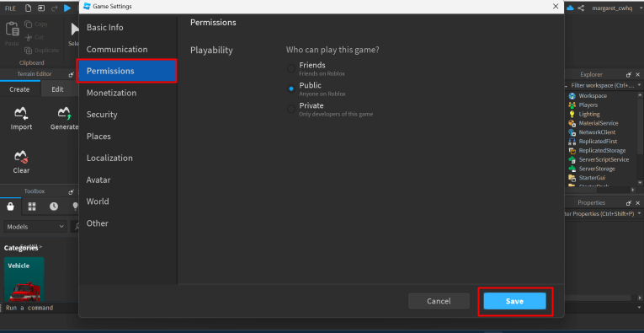Open the Permissions settings tab
Viewport: 644px width, 333px height.
click(127, 71)
